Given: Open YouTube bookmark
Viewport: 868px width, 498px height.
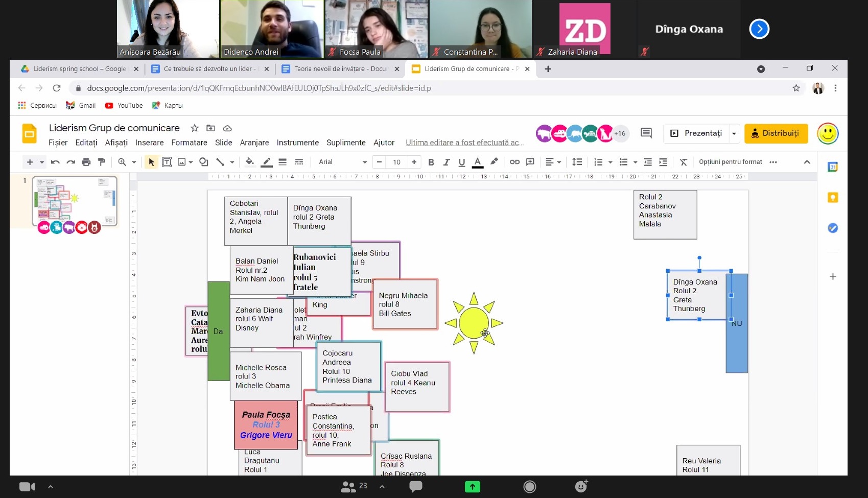Looking at the screenshot, I should pos(124,105).
